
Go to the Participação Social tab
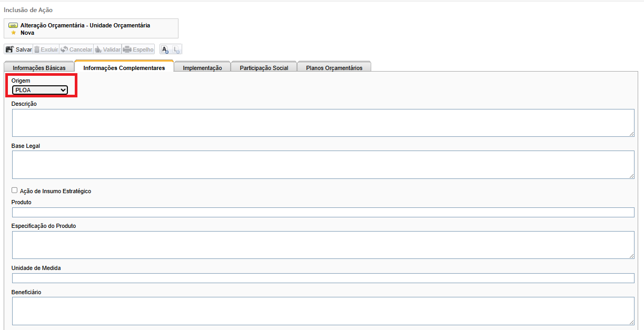point(264,68)
